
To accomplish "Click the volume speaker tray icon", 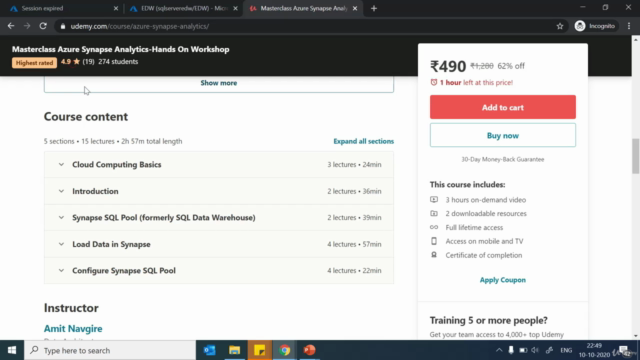I will (x=535, y=350).
